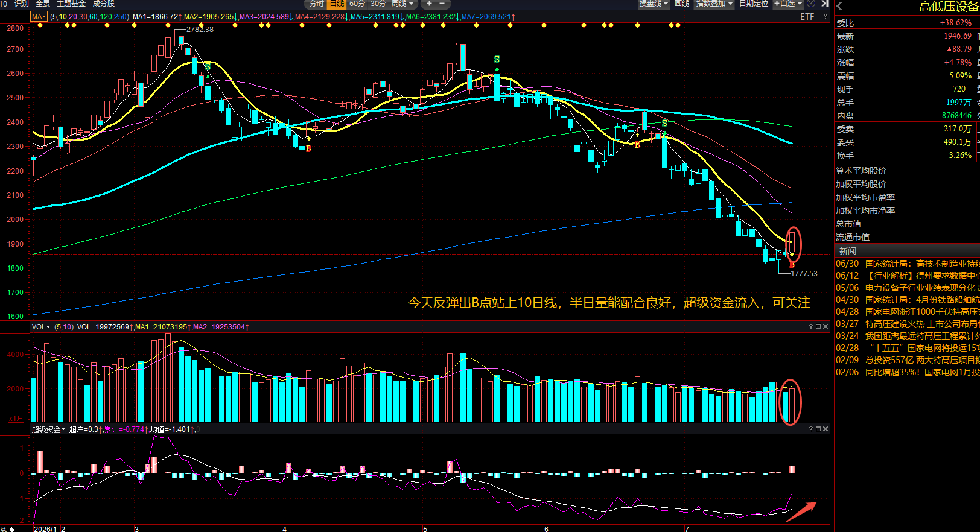Open the 全景 menu item

tap(43, 4)
